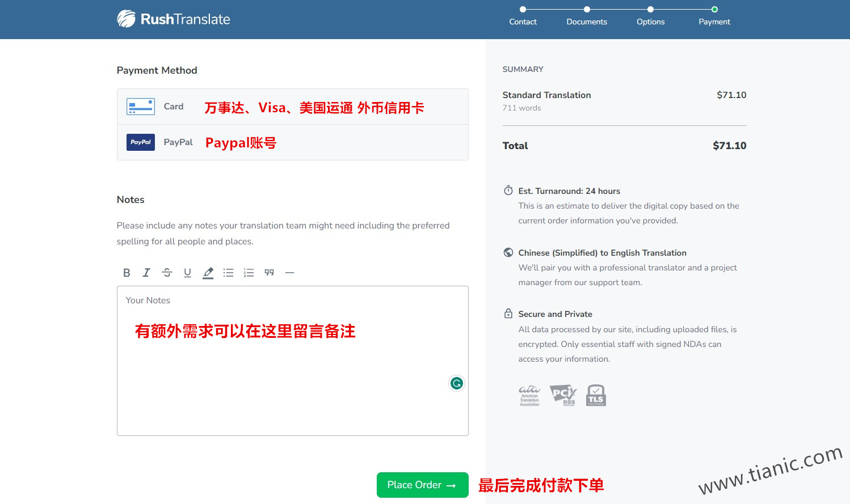The width and height of the screenshot is (850, 504).
Task: Click the Grammarly icon in notes box
Action: point(456,383)
